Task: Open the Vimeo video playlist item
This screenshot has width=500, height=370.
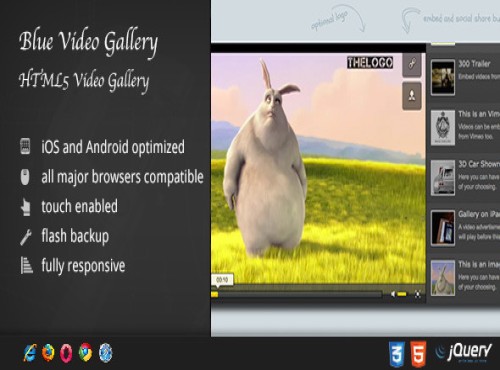Action: point(443,128)
